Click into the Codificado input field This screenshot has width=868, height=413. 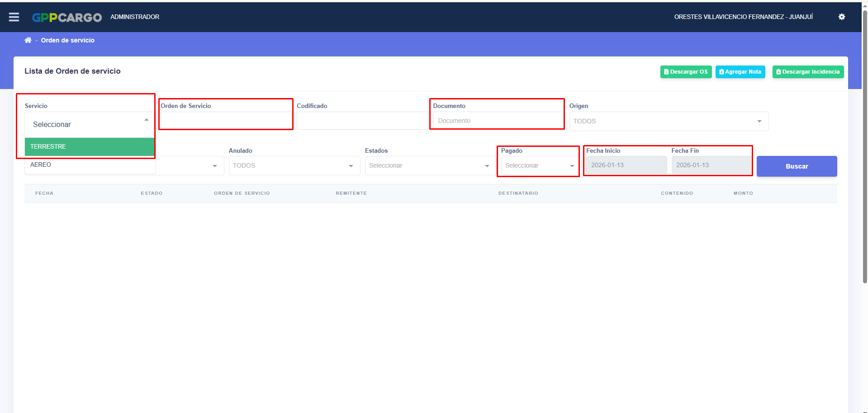coord(362,121)
